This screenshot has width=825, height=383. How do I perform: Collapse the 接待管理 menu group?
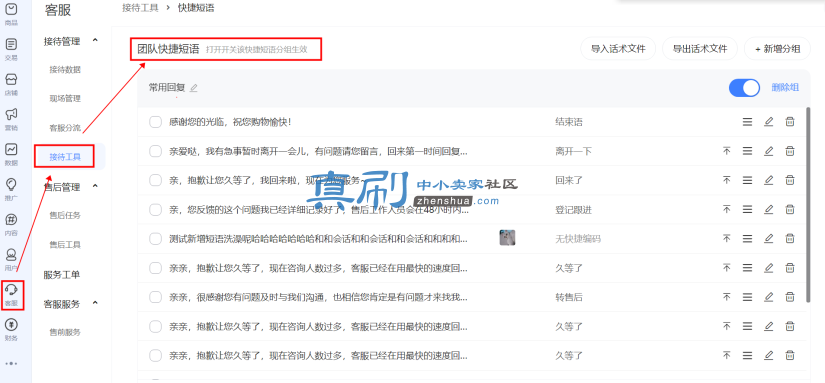click(95, 40)
